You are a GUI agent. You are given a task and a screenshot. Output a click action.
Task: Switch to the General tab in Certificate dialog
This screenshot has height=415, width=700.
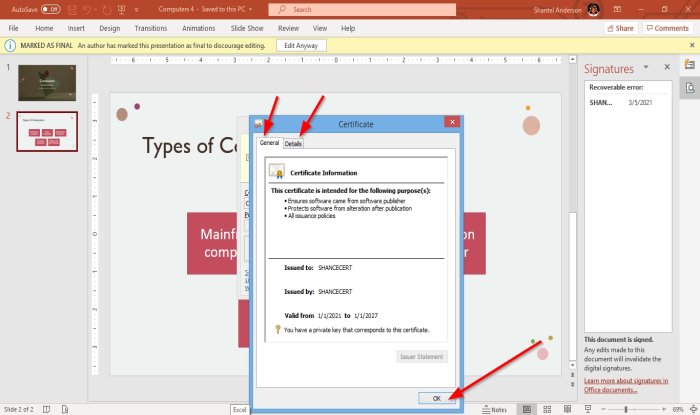[x=269, y=143]
